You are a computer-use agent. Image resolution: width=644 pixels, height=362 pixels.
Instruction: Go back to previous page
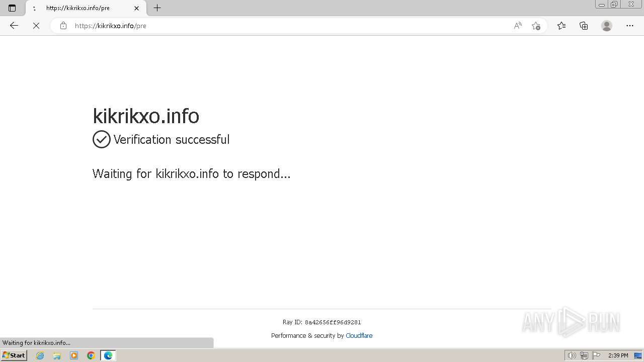point(14,26)
